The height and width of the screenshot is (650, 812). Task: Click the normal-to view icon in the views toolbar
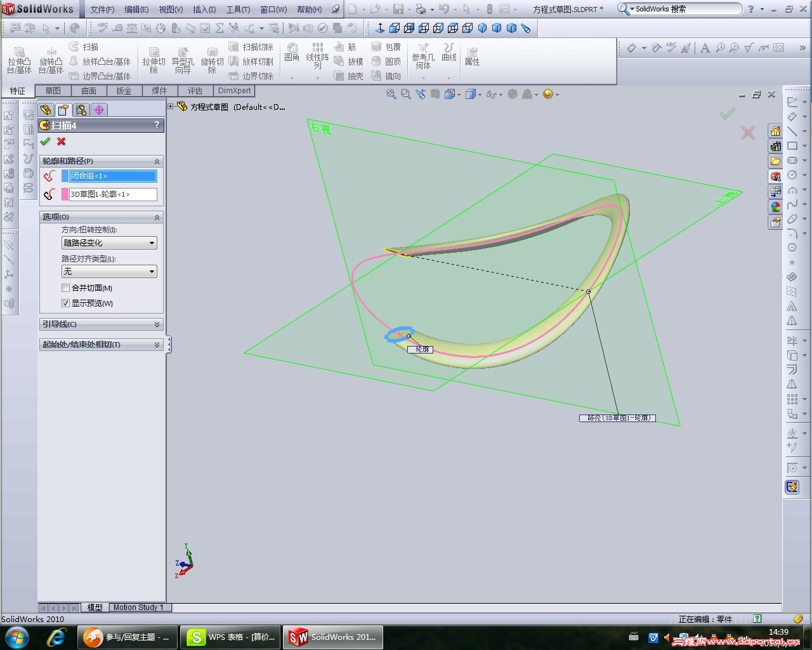click(380, 28)
